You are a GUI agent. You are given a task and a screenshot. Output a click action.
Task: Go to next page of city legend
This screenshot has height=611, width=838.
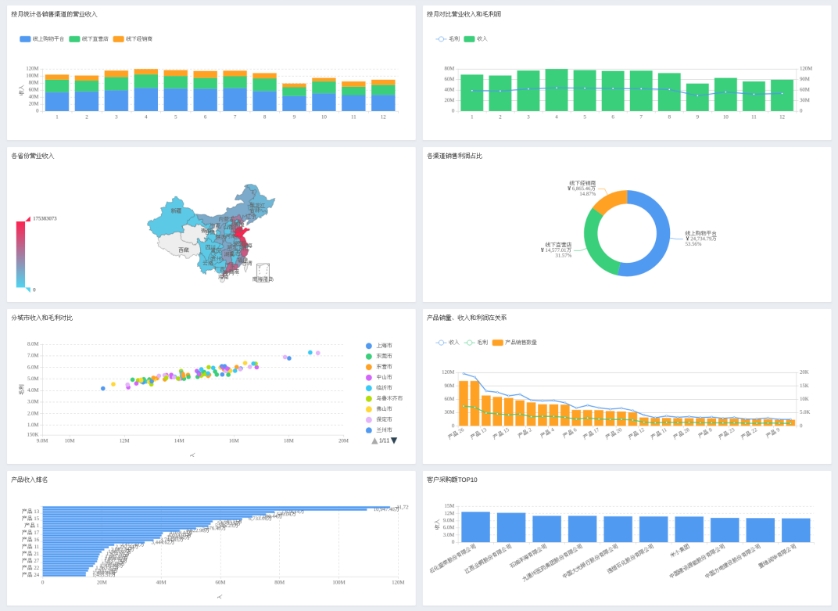point(394,440)
